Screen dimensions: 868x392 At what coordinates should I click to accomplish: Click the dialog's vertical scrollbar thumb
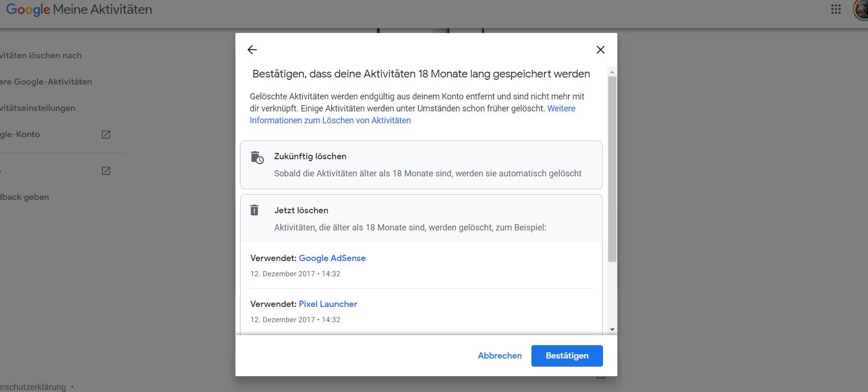click(612, 167)
